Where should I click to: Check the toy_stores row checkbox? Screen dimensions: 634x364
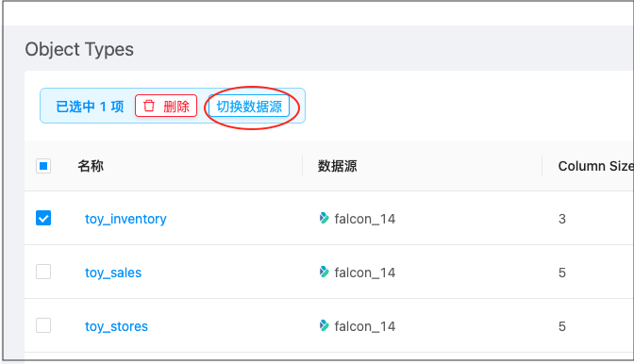click(x=43, y=325)
